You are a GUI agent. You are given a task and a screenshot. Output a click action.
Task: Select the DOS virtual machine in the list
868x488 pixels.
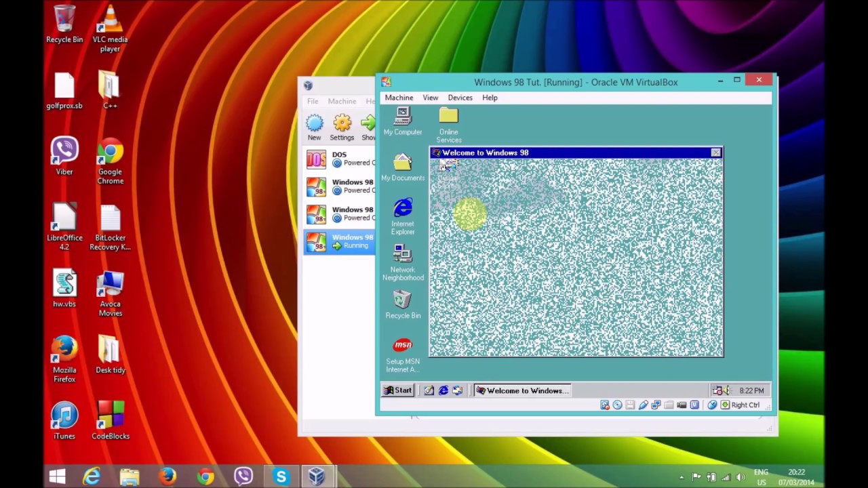340,159
